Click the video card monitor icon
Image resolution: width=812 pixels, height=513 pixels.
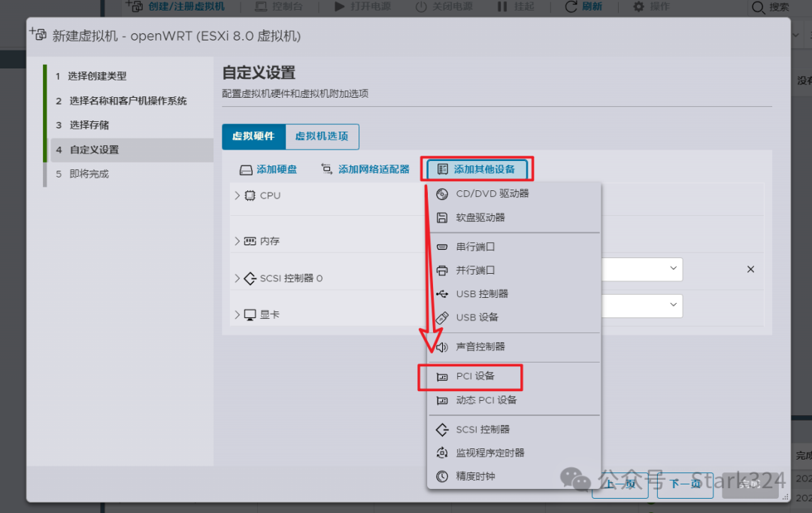[x=250, y=314]
